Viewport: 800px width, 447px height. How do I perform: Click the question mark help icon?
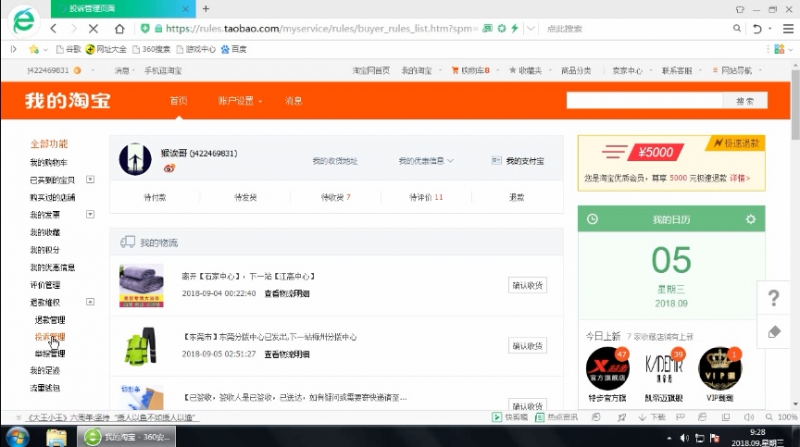774,298
